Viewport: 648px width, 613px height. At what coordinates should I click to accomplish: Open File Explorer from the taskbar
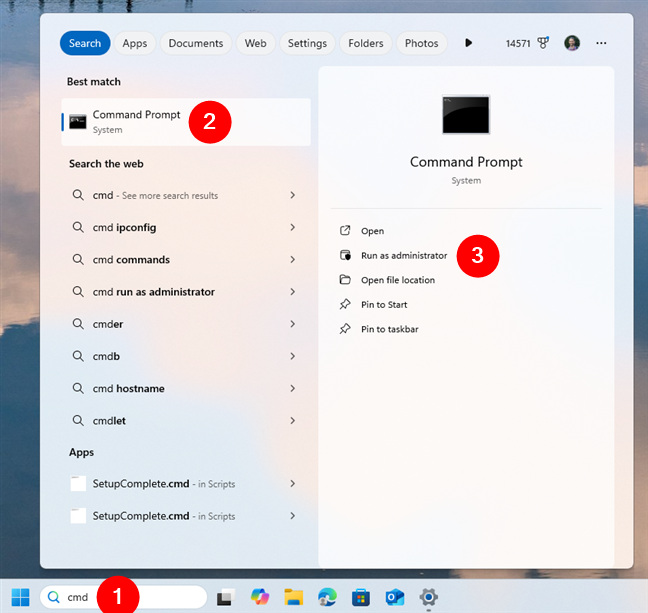[293, 597]
